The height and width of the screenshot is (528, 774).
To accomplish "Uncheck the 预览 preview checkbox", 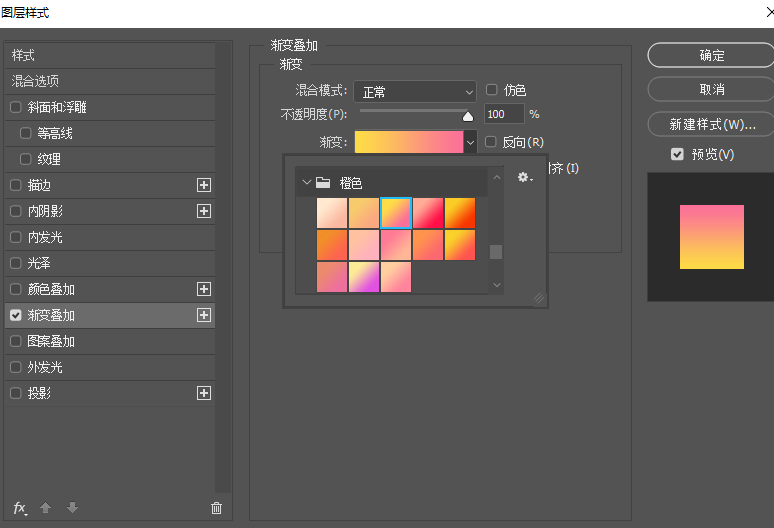I will pyautogui.click(x=677, y=154).
